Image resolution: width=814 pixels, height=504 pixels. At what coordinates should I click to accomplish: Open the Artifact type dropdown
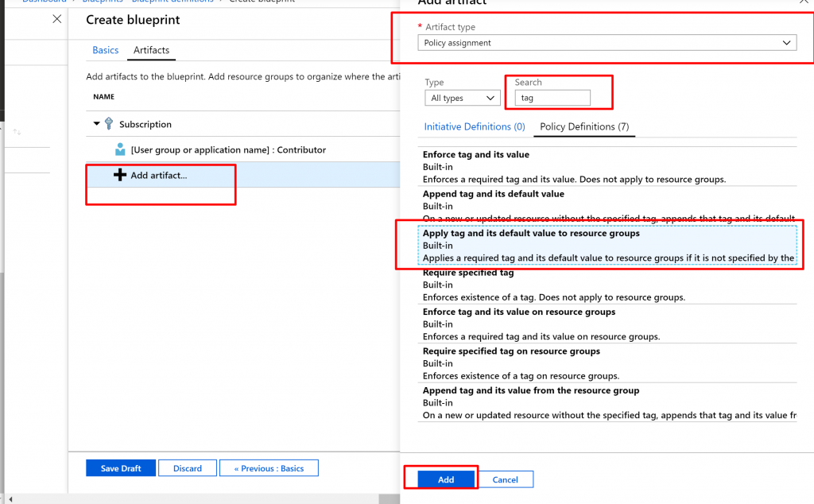[x=607, y=43]
